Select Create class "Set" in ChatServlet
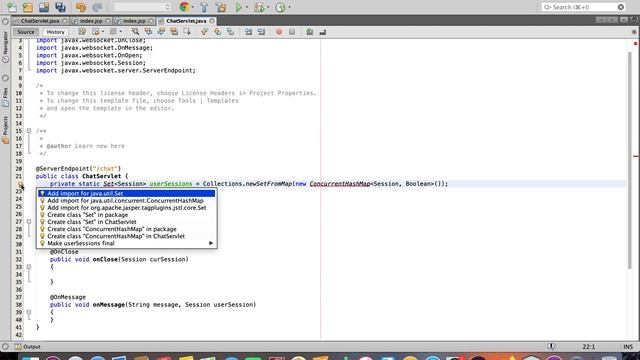640x360 pixels. tap(127, 222)
